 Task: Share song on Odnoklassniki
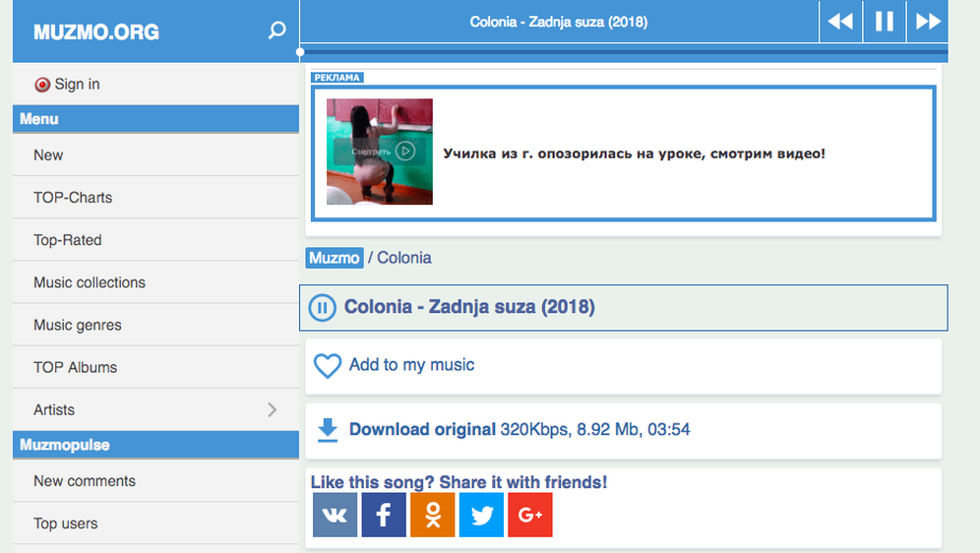point(433,515)
